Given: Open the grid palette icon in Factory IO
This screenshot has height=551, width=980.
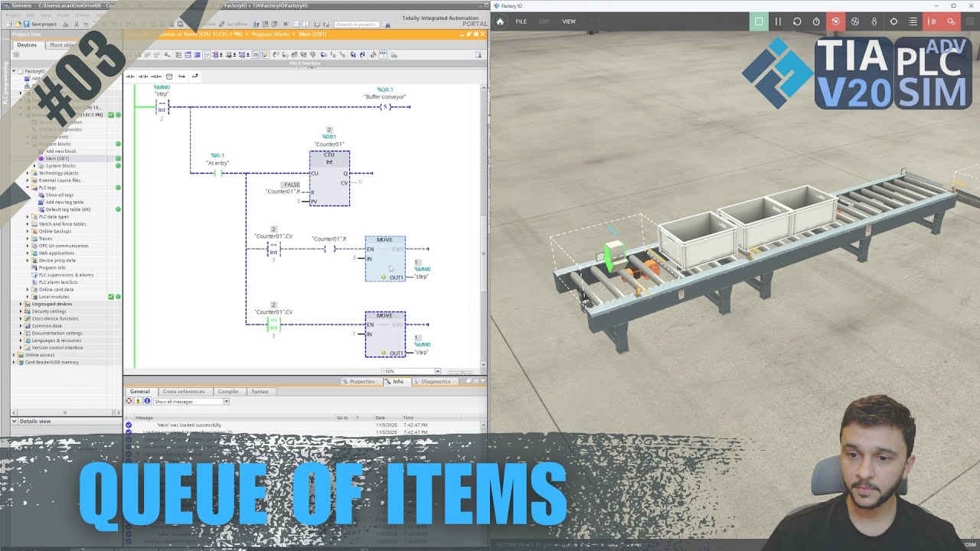Looking at the screenshot, I should click(x=969, y=21).
